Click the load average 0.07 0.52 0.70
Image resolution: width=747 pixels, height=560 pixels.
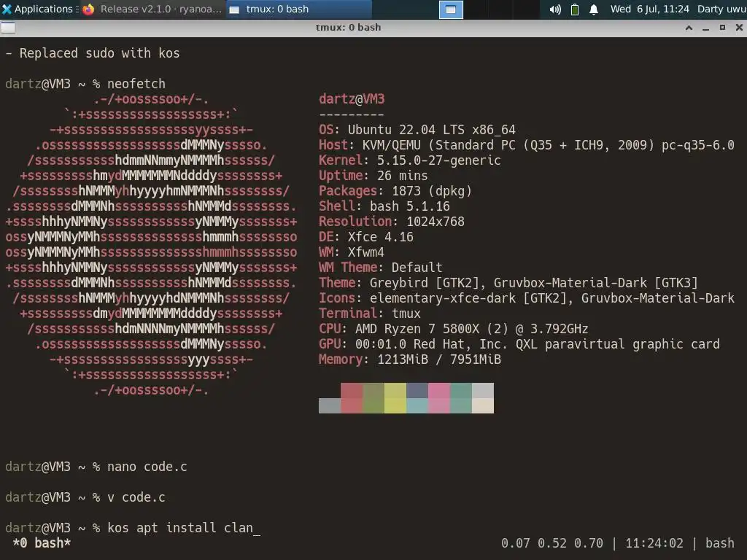[552, 542]
